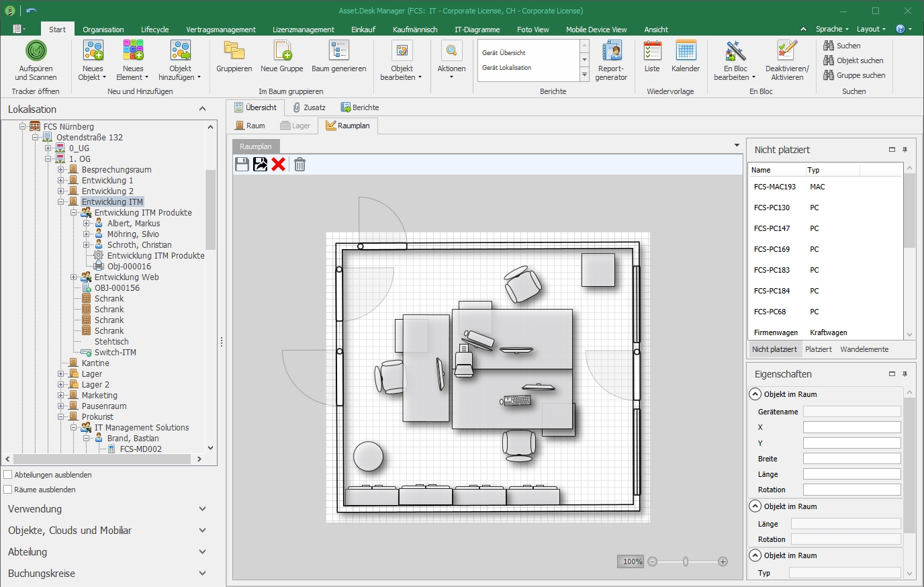924x587 pixels.
Task: Save the room plan with the disk icon
Action: click(x=242, y=165)
